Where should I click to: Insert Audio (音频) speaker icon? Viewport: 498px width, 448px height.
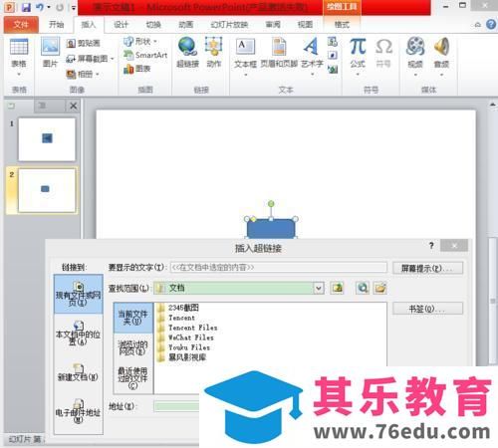pos(441,46)
